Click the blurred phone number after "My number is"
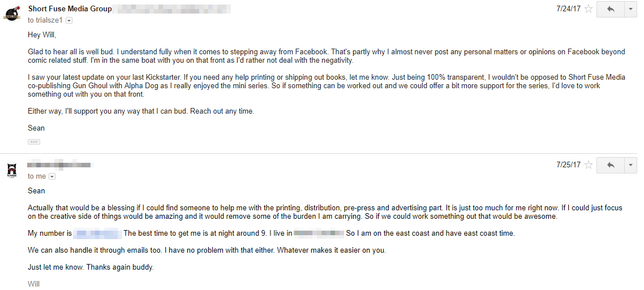The image size is (644, 290). pos(98,233)
